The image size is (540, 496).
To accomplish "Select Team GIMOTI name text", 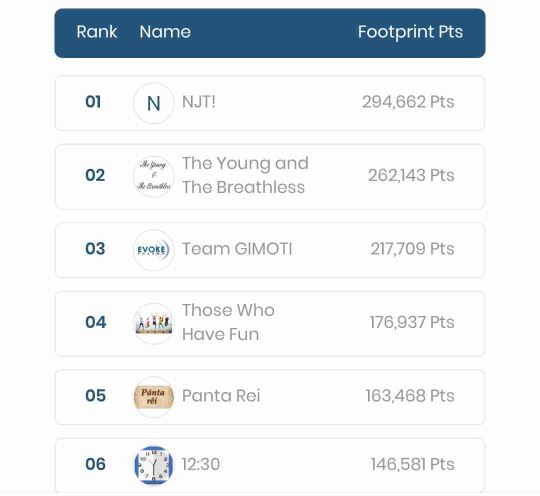I will [x=237, y=249].
